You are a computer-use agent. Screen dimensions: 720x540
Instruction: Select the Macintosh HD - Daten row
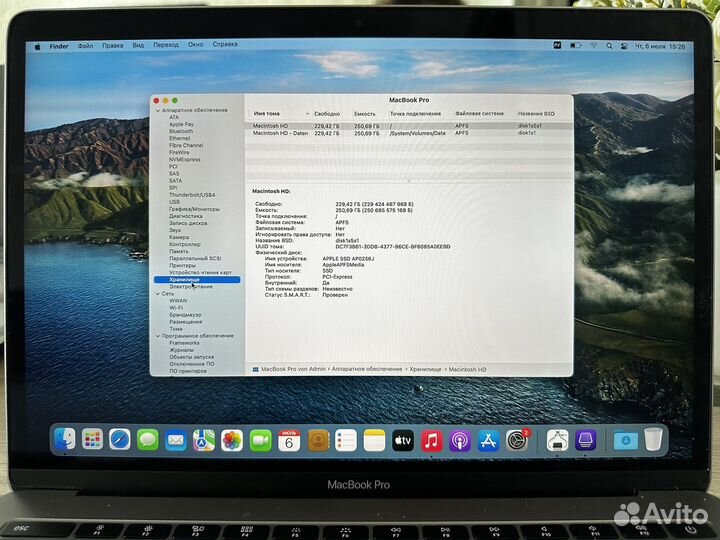[x=409, y=133]
